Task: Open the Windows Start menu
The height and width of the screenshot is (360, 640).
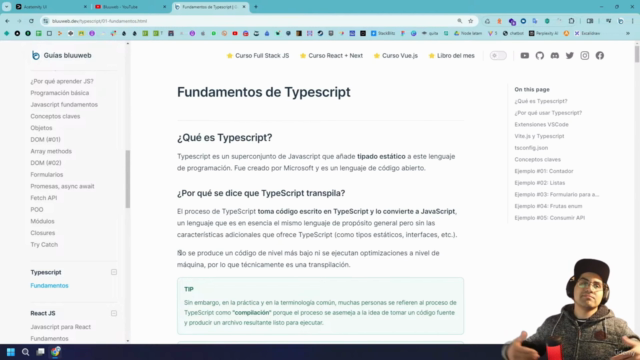Action: tap(11, 352)
